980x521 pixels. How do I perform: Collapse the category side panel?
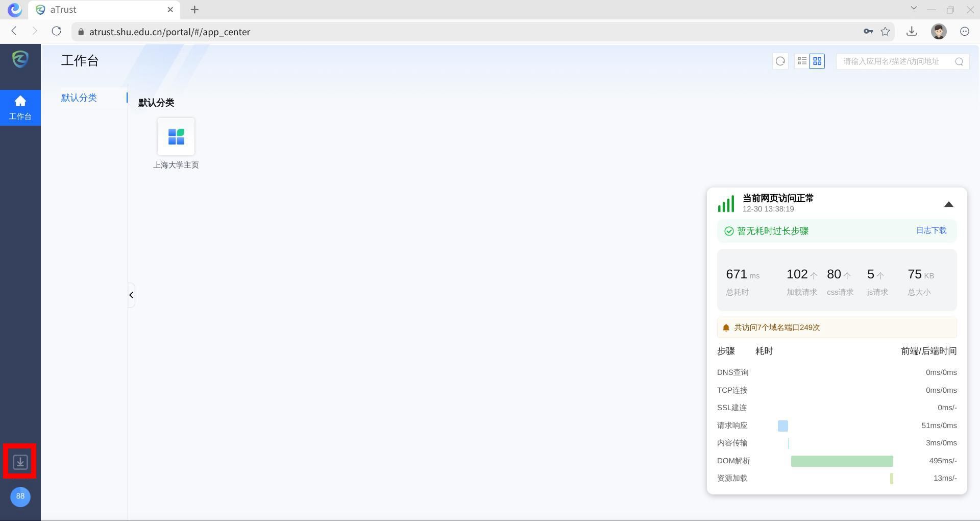pos(131,295)
